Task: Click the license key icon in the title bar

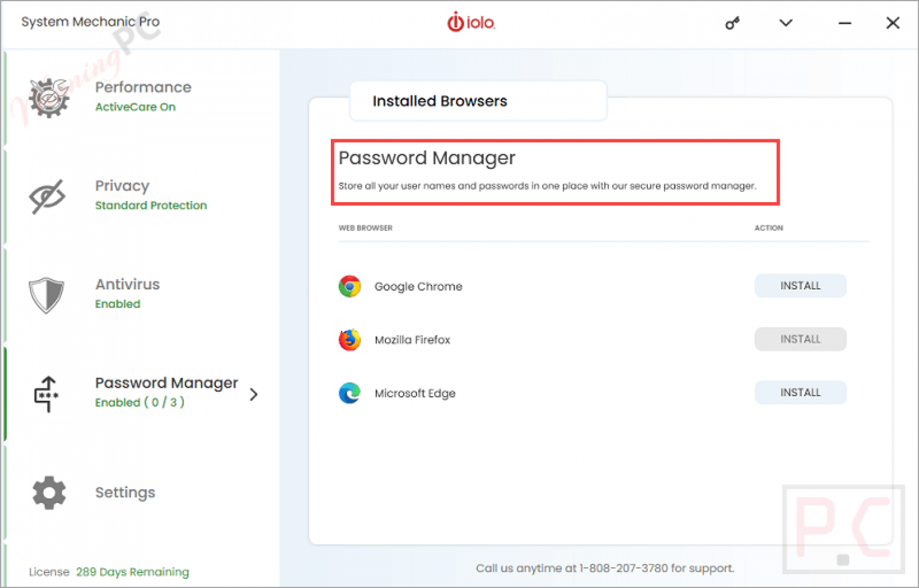Action: click(732, 23)
